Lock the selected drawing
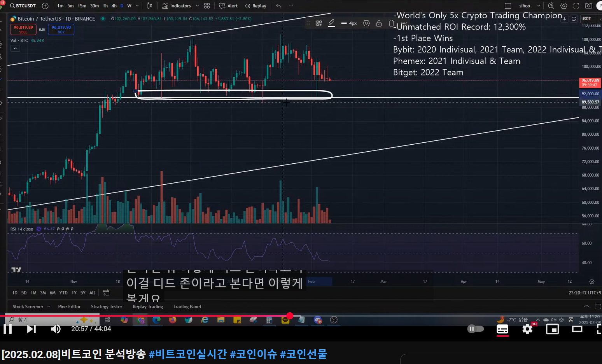The width and height of the screenshot is (602, 364). [x=379, y=23]
